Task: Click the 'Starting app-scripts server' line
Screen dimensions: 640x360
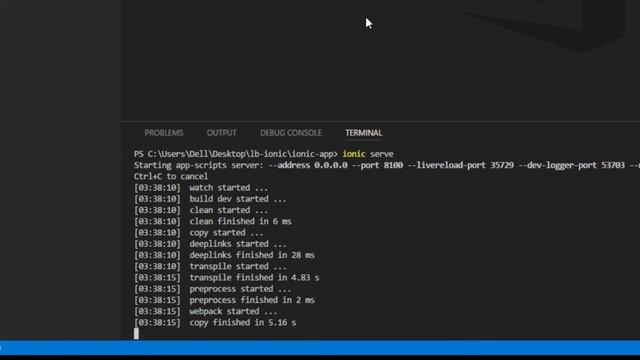Action: [x=387, y=165]
